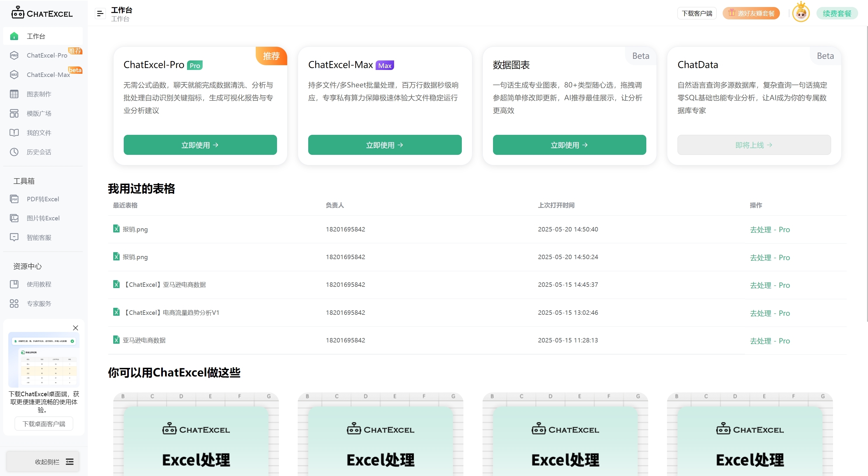
Task: Click 去处理 - Pro for 11:28:13 row
Action: pos(770,341)
